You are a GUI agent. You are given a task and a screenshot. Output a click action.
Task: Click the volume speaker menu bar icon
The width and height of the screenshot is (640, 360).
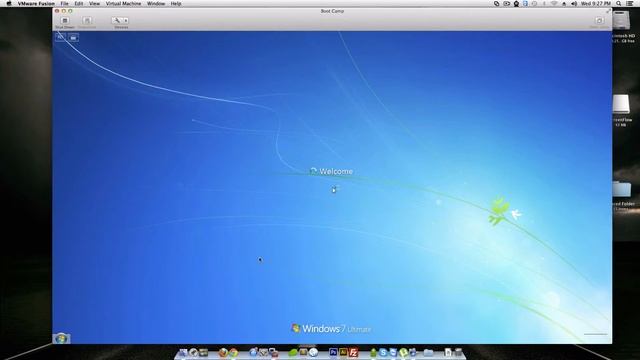[574, 4]
